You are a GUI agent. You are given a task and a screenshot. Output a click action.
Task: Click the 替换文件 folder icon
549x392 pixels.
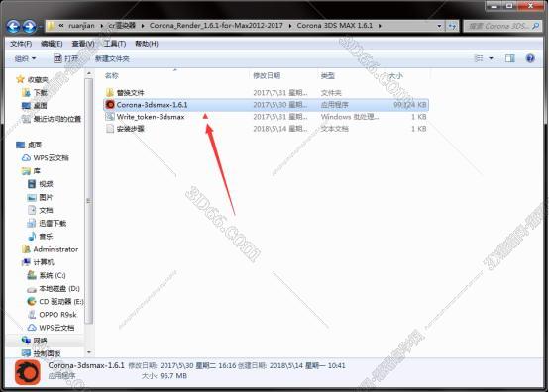point(110,93)
